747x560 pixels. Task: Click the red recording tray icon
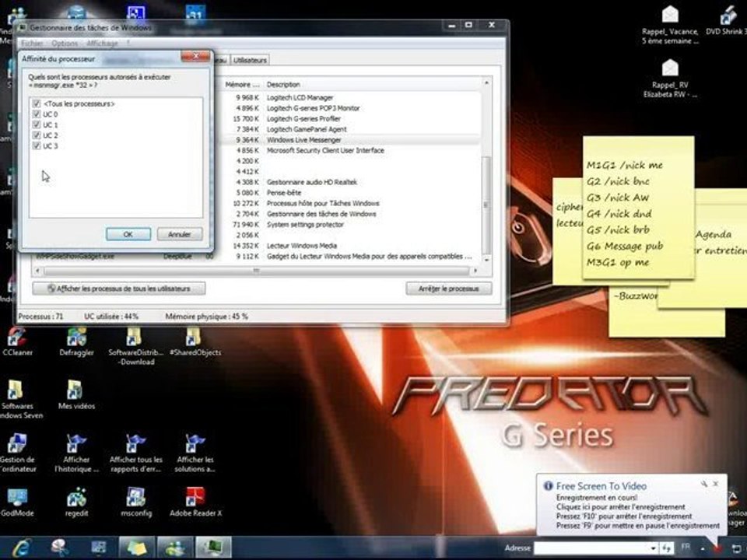(717, 548)
